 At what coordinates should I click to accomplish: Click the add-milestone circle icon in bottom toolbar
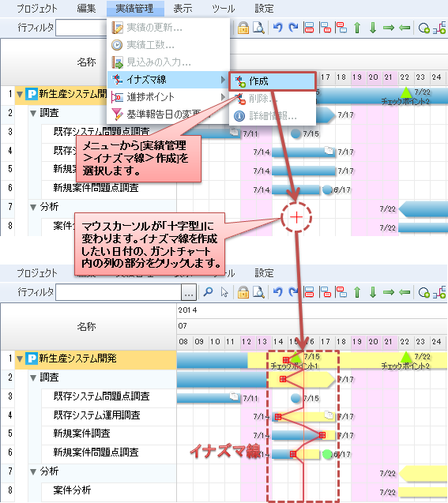424,292
